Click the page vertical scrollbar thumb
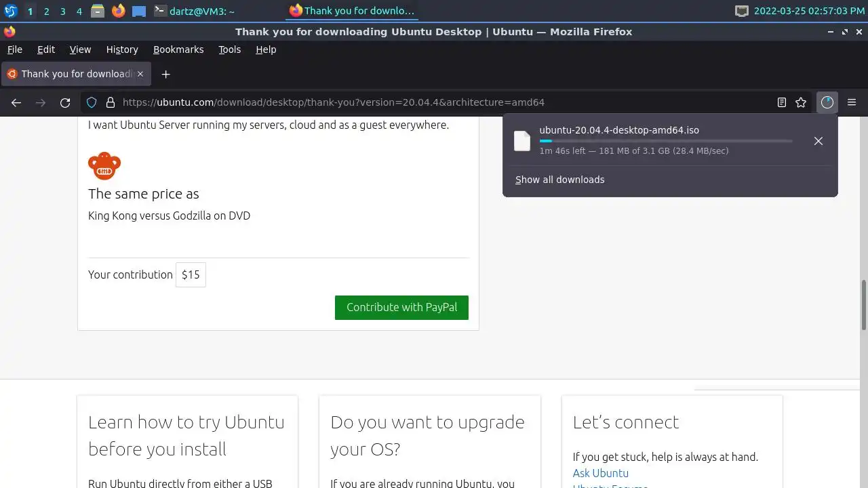The image size is (868, 488). click(864, 305)
